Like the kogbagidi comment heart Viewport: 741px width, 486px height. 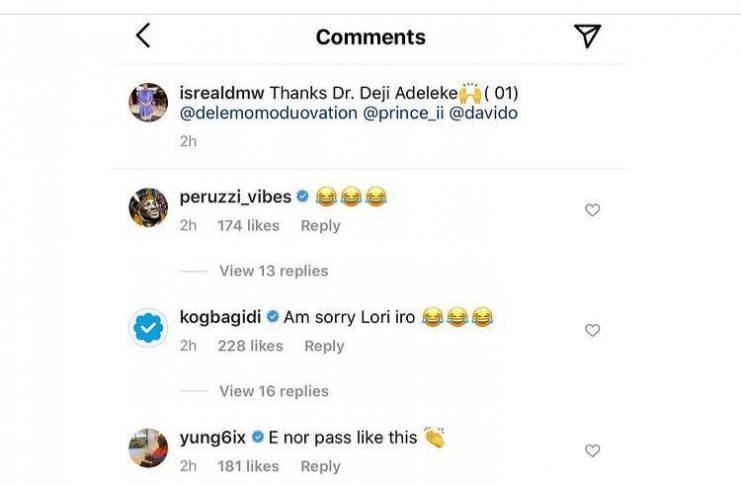click(592, 330)
